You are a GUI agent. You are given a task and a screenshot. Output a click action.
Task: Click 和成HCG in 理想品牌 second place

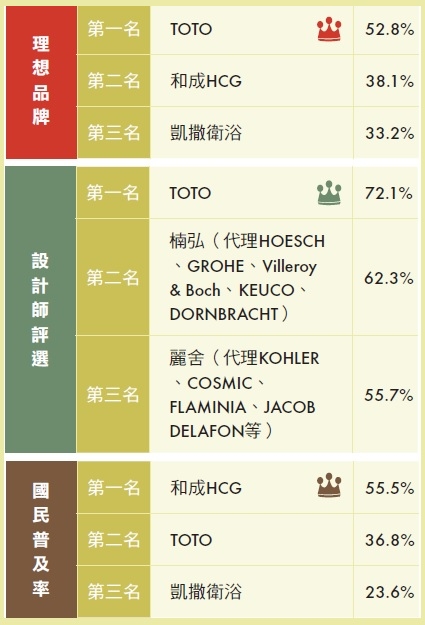point(206,81)
